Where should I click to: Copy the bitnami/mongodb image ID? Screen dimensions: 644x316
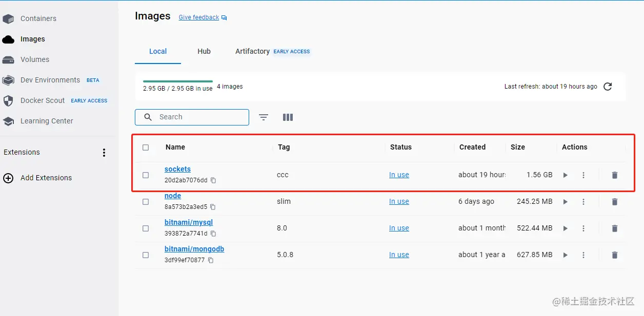tap(210, 260)
